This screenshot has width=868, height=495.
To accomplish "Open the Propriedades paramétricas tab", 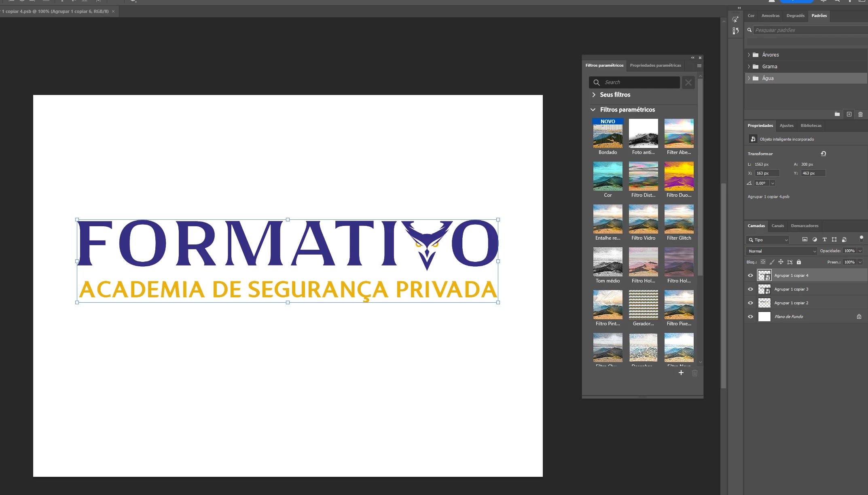I will coord(655,65).
